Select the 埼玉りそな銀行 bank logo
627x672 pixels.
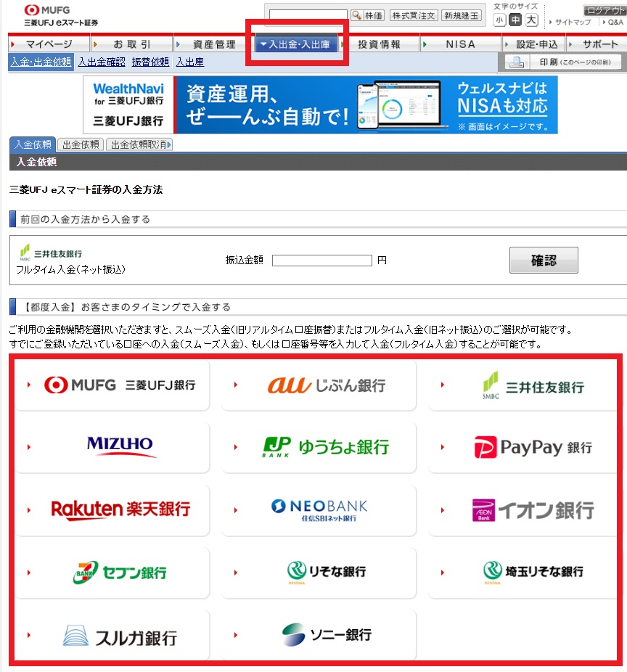[533, 572]
